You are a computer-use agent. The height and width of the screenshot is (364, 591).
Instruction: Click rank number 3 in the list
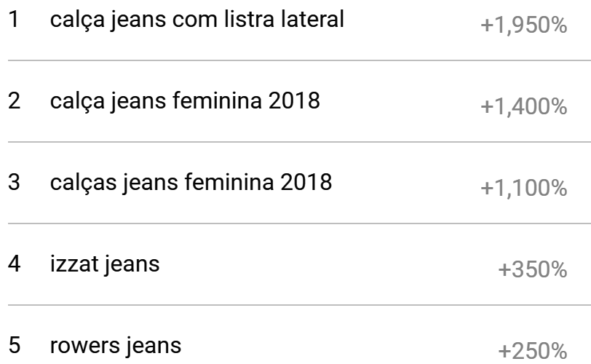(13, 182)
